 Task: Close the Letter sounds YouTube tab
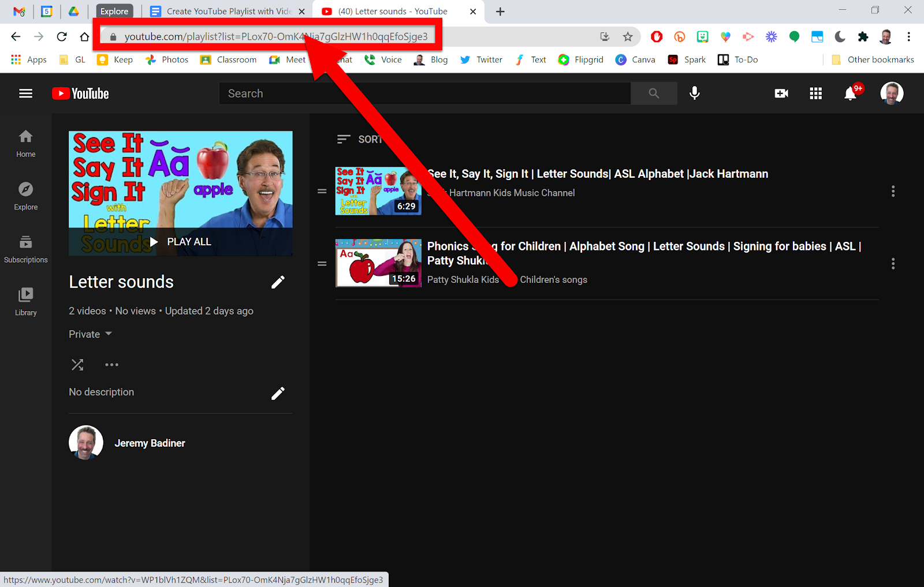pos(473,12)
